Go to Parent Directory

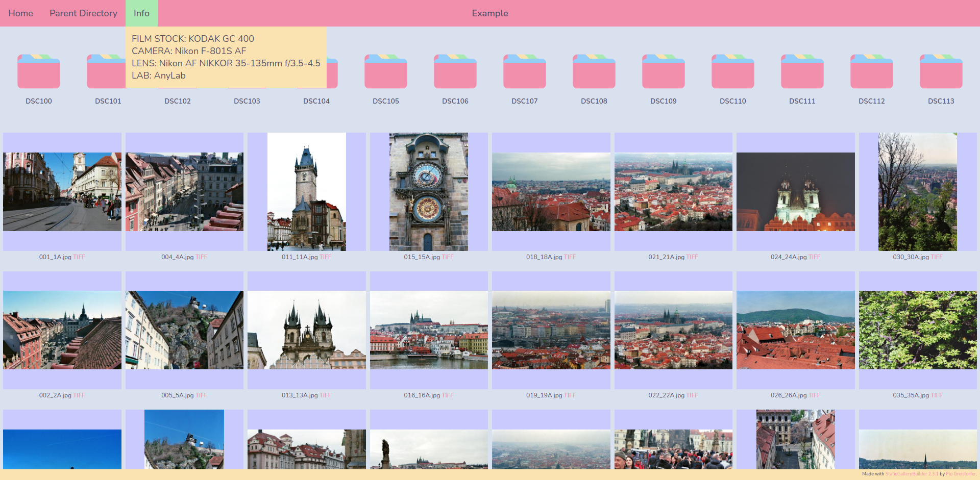83,13
